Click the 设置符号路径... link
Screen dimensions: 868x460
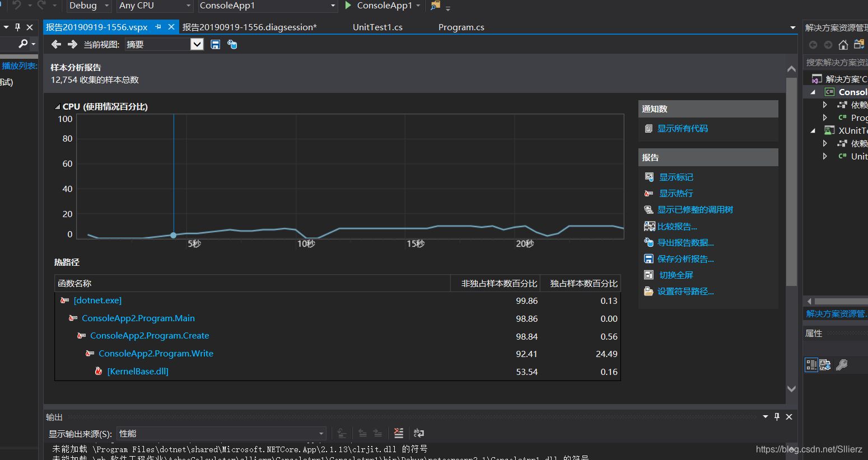click(x=685, y=291)
